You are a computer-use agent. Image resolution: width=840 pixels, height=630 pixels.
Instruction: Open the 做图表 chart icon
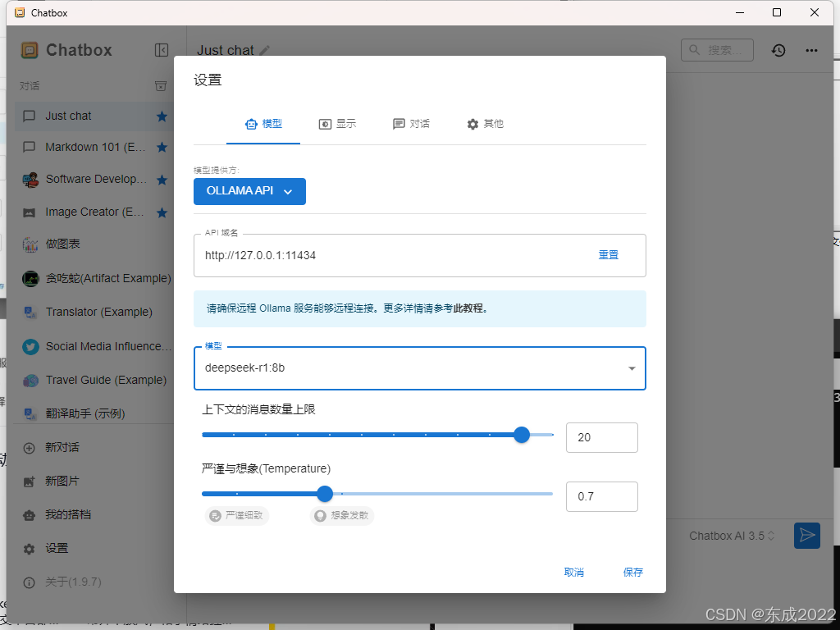30,244
